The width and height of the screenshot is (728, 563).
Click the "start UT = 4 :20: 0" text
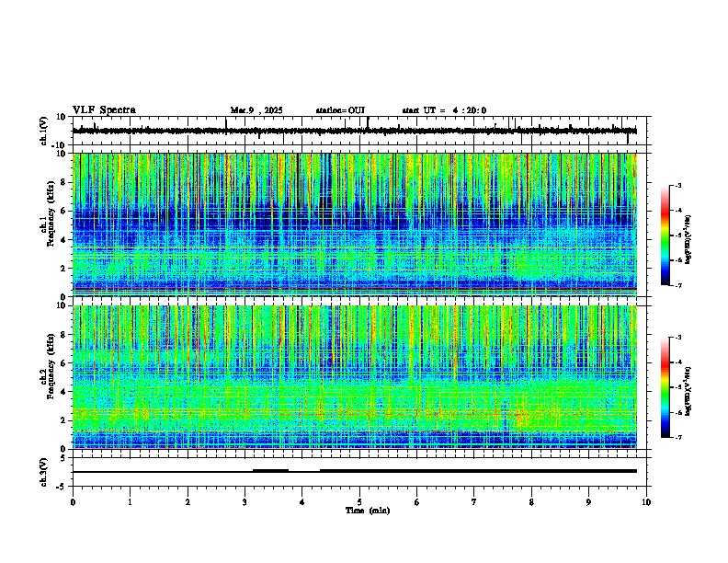(x=444, y=110)
